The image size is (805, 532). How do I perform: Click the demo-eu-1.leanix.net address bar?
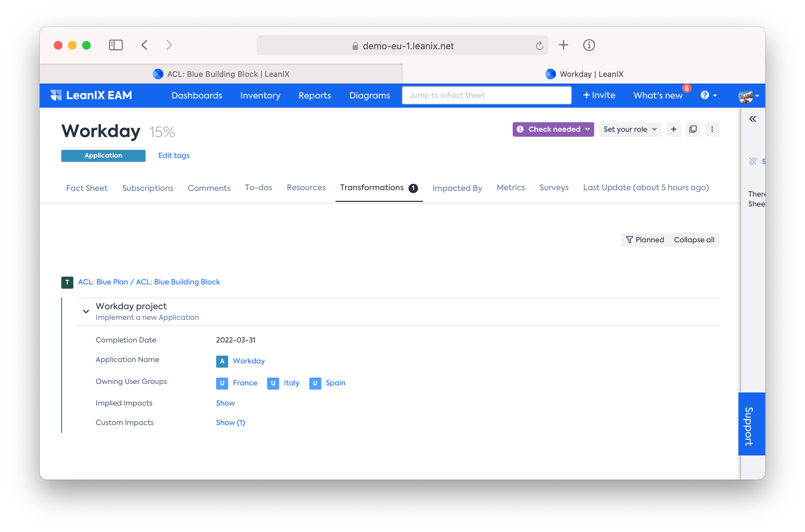pyautogui.click(x=402, y=46)
